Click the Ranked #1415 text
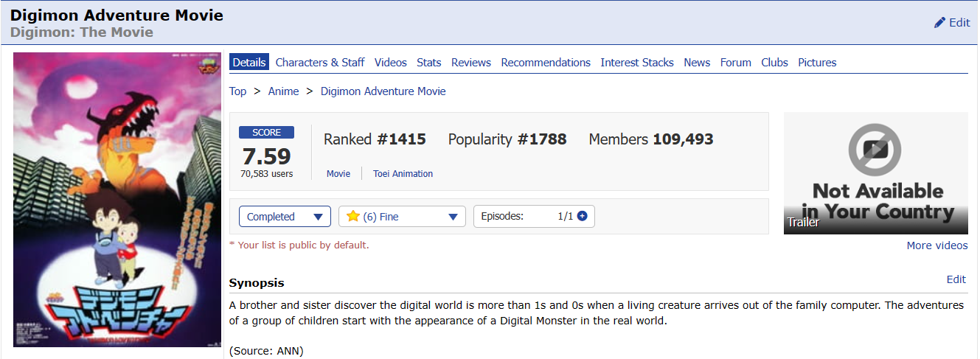Screen dimensions: 980x359 pos(375,139)
